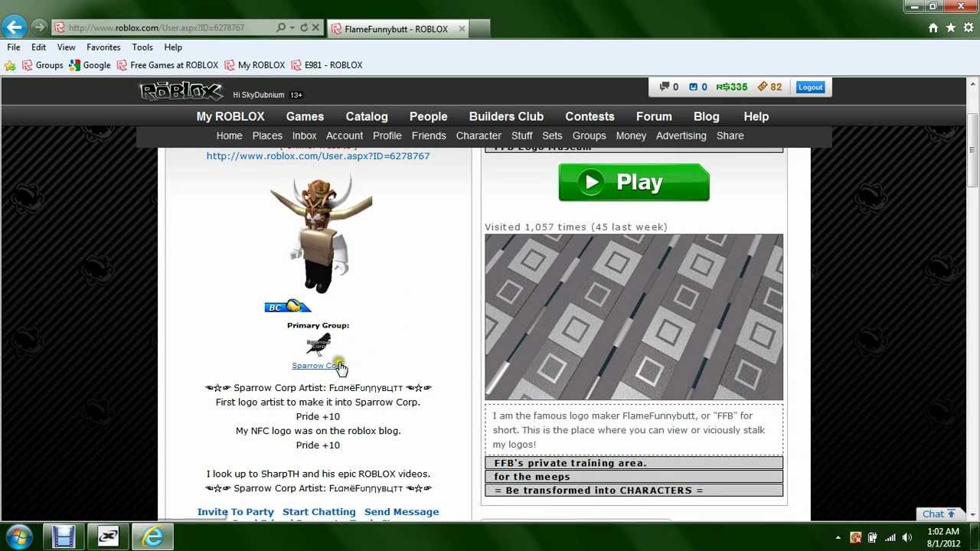The image size is (980, 551).
Task: Open People in the main navigation
Action: [x=428, y=116]
